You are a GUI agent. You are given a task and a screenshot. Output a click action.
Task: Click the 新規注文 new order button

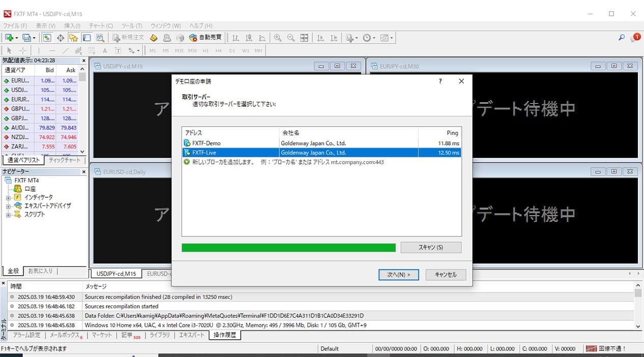[x=128, y=38]
